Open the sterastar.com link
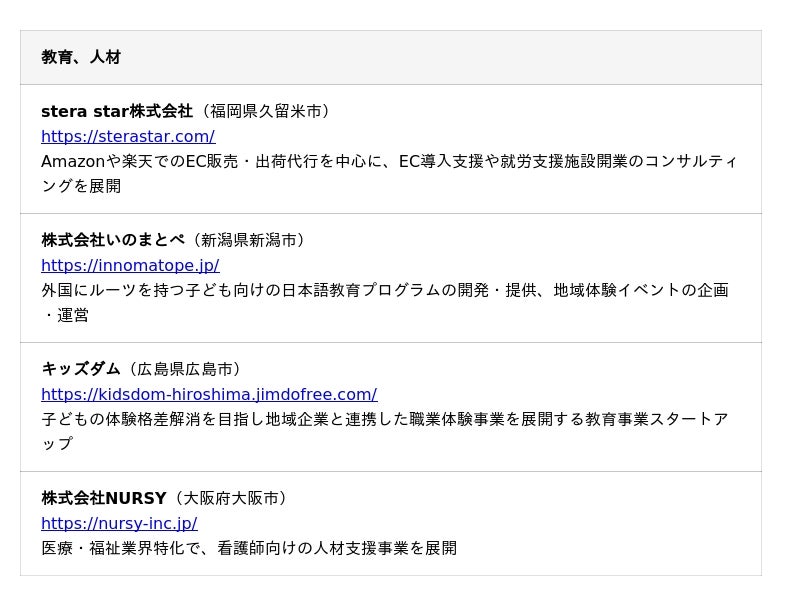 [x=128, y=136]
